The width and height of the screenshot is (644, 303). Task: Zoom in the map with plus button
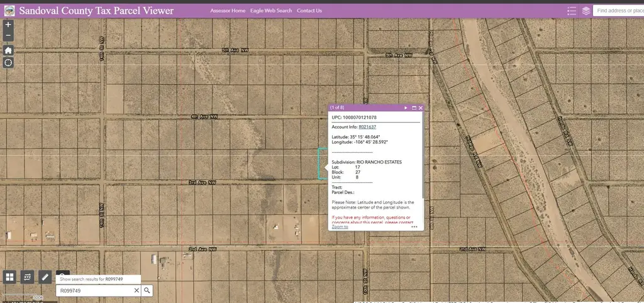(x=8, y=25)
